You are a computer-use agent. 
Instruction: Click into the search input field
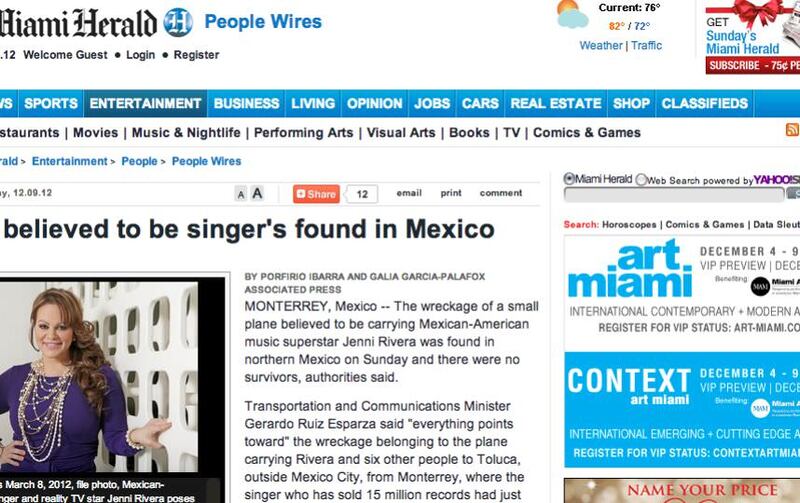click(x=674, y=194)
